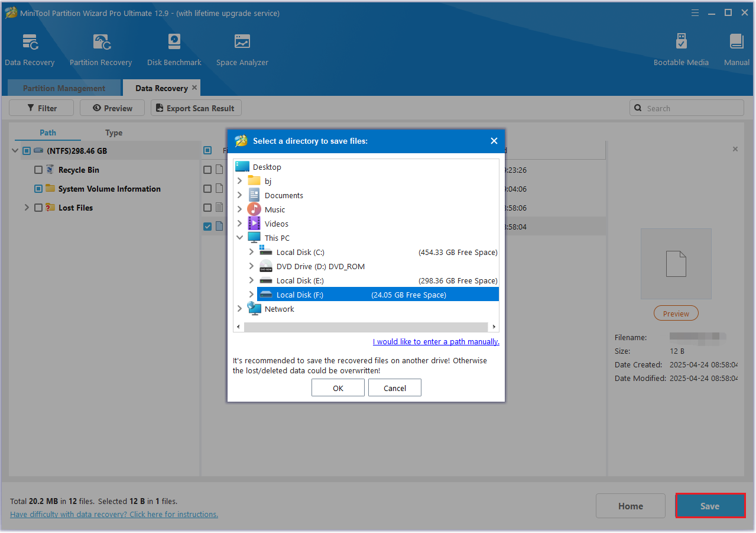Click the dialog scrollbar right arrow

(x=494, y=327)
